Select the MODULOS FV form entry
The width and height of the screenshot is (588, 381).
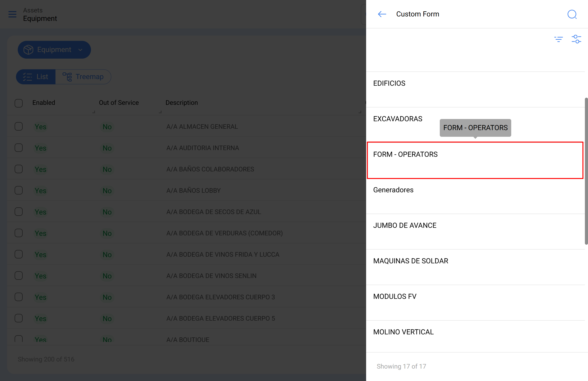tap(395, 296)
